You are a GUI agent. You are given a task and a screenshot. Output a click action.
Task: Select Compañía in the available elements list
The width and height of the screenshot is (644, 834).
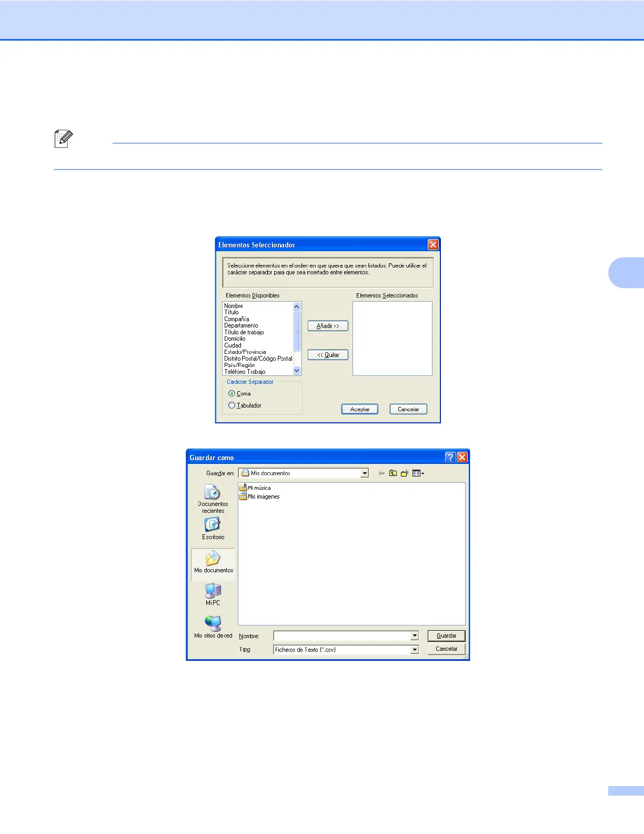237,319
